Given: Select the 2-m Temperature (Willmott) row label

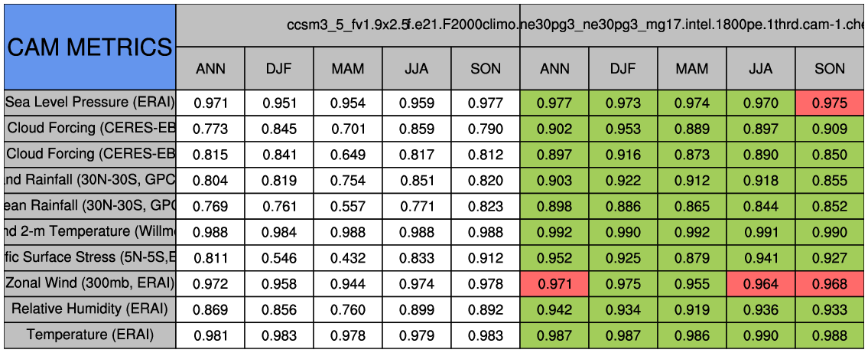Looking at the screenshot, I should 89,231.
